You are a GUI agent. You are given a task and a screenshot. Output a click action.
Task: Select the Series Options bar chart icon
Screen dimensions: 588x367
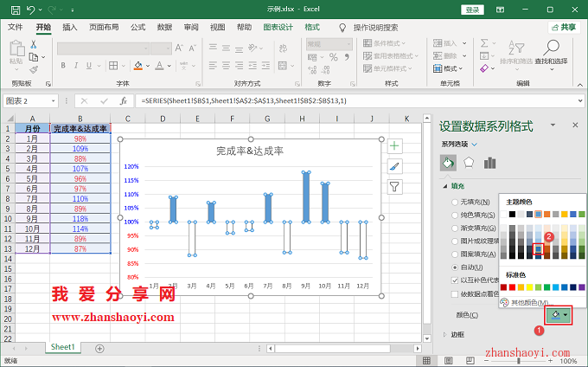[x=489, y=163]
